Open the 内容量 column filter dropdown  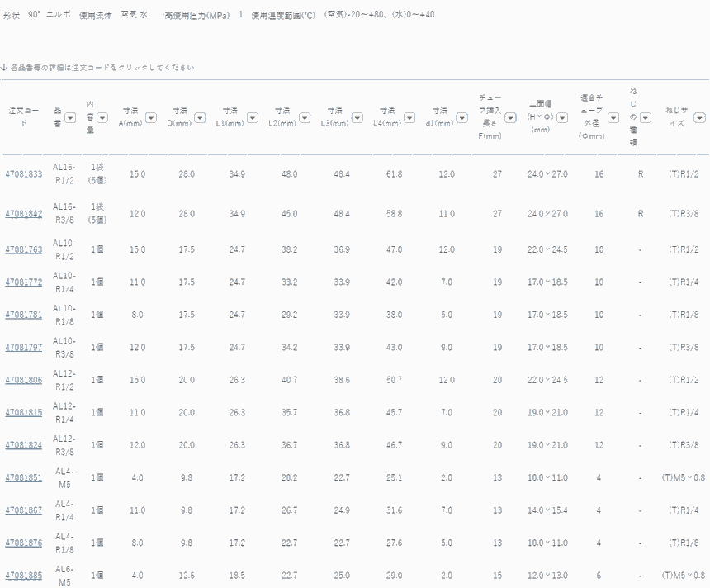[103, 117]
